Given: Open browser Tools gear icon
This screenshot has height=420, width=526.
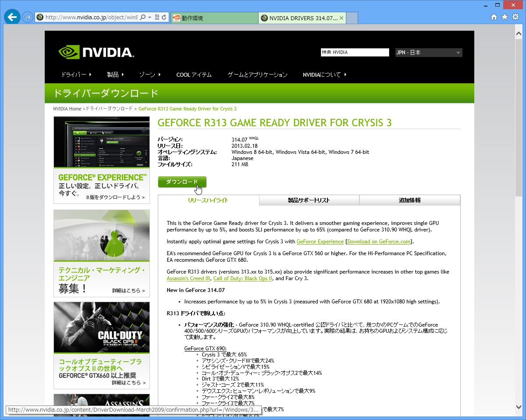Looking at the screenshot, I should click(x=515, y=17).
